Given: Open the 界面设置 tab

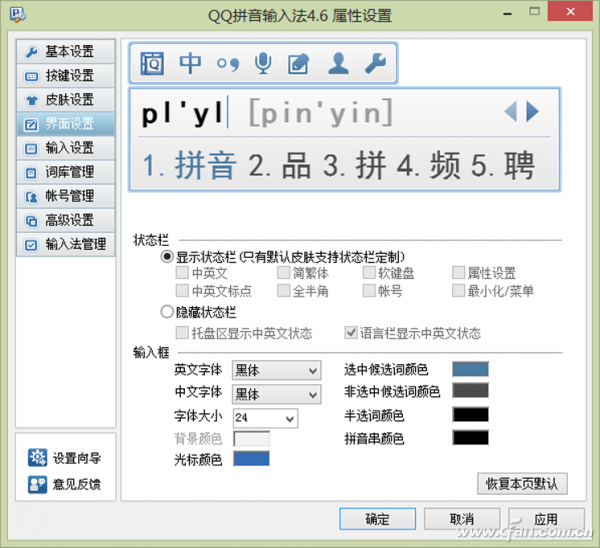Looking at the screenshot, I should coord(65,124).
